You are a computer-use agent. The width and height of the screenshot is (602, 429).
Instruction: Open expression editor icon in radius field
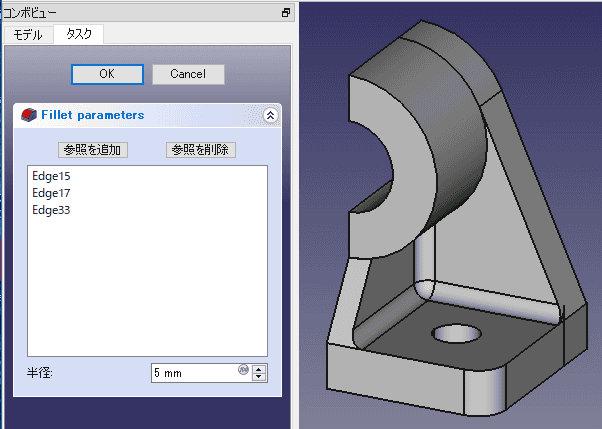pyautogui.click(x=243, y=369)
